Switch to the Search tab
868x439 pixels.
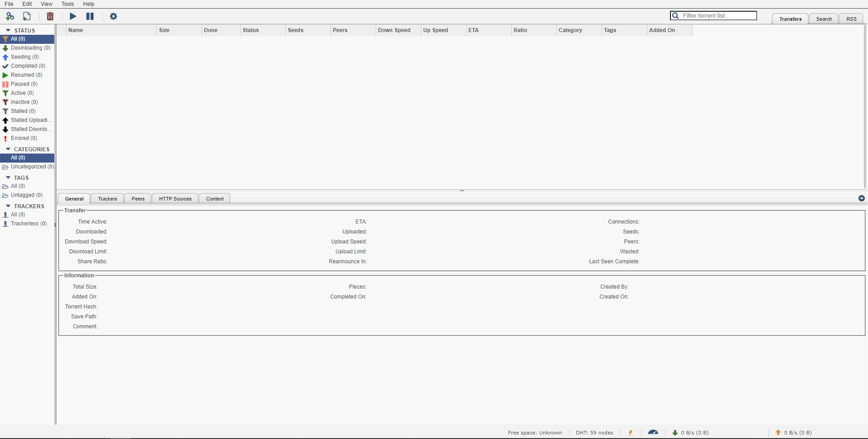tap(824, 19)
